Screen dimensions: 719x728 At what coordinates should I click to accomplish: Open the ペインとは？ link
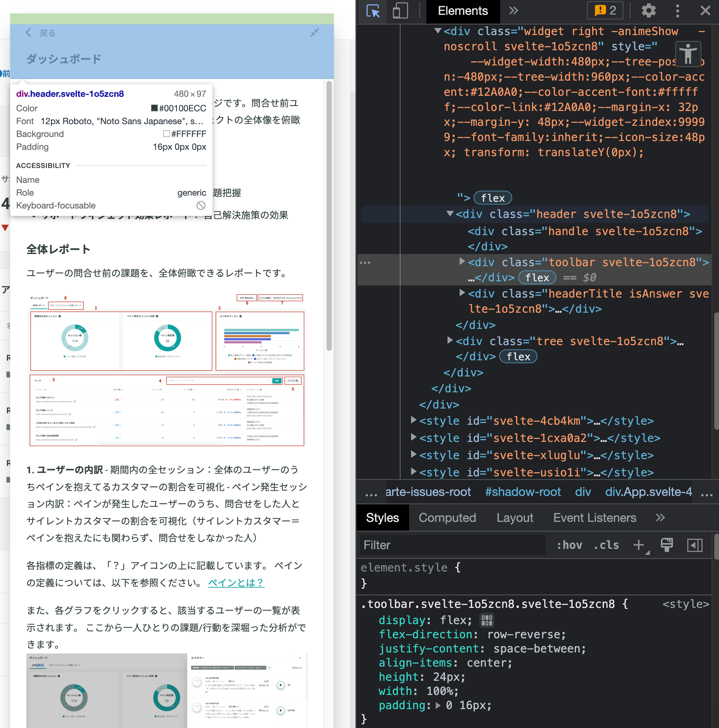pos(236,583)
